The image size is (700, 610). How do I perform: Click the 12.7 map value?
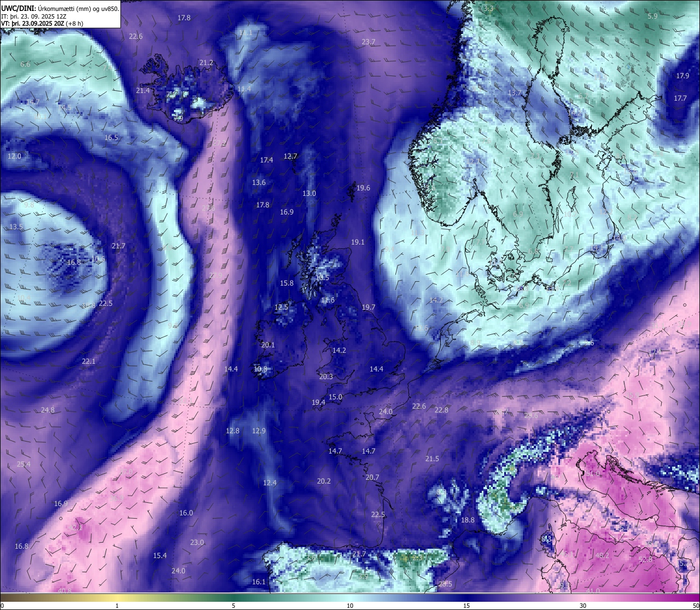click(290, 156)
